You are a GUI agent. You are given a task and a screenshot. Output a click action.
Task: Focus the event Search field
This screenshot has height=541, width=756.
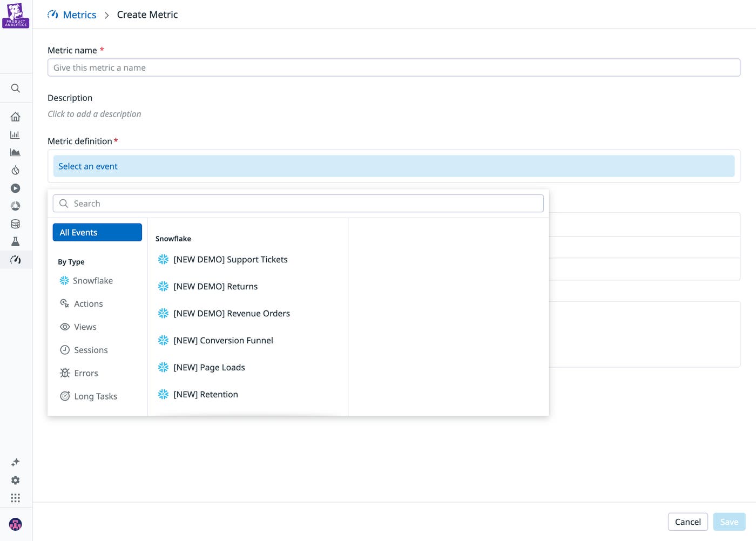coord(298,204)
